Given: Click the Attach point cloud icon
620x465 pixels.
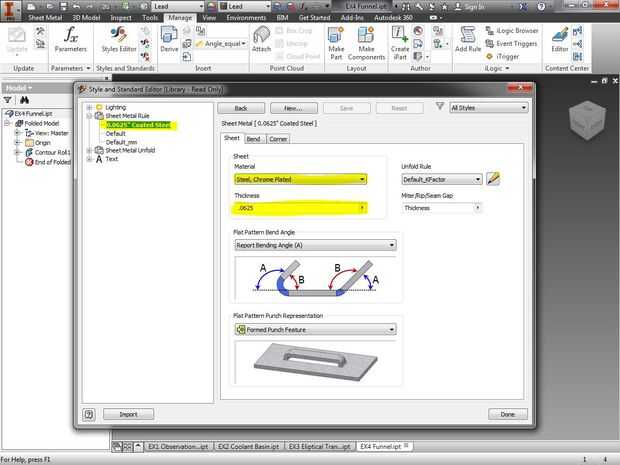Looking at the screenshot, I should 261,39.
